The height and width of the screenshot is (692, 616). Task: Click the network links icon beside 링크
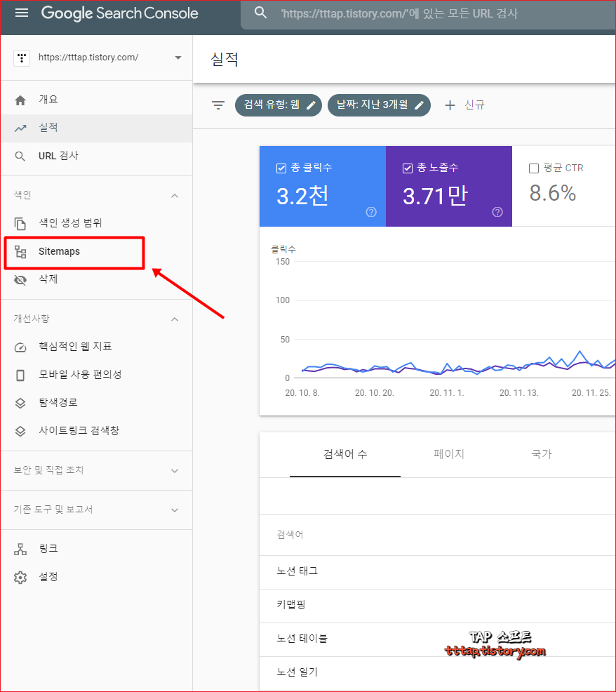(20, 550)
